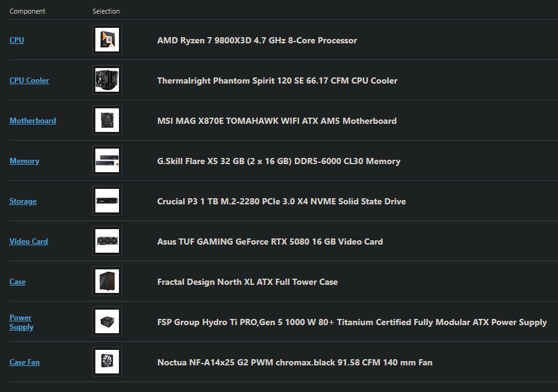
Task: Select G.Skill Flare X5 32 GB memory name
Action: (x=279, y=161)
